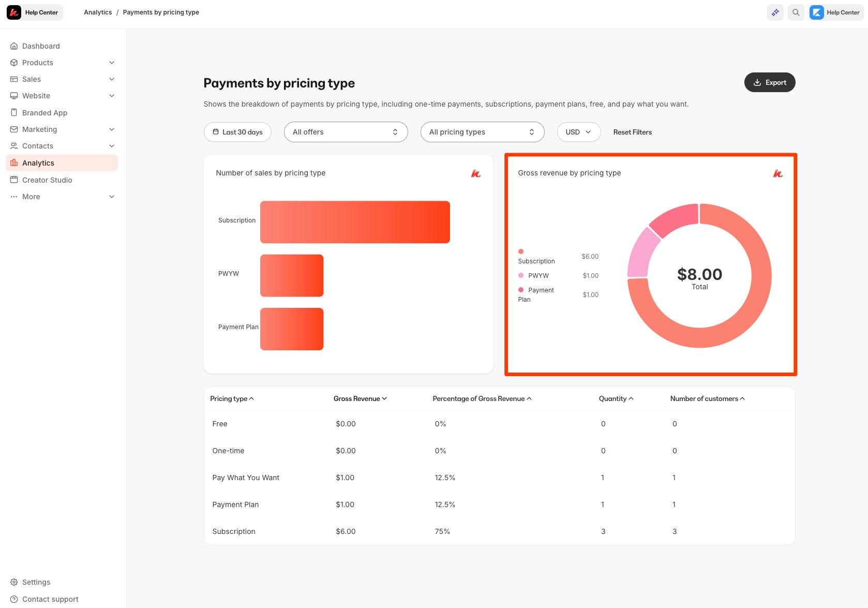Toggle the PWYW legend entry
This screenshot has width=868, height=608.
coord(521,275)
